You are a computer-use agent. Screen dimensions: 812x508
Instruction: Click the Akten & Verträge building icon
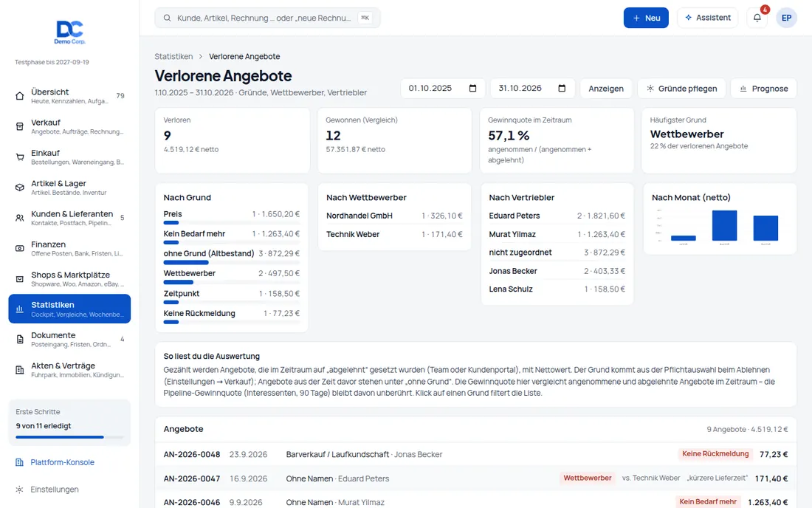pyautogui.click(x=20, y=370)
